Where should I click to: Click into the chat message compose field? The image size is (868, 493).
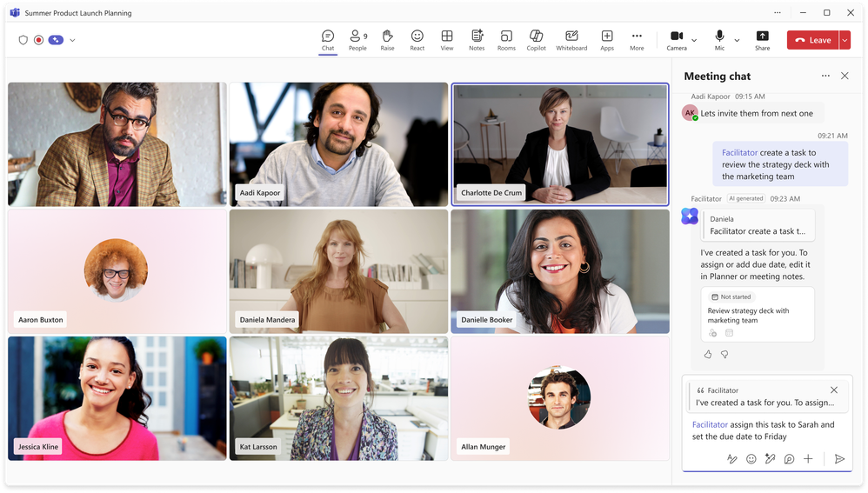(767, 430)
